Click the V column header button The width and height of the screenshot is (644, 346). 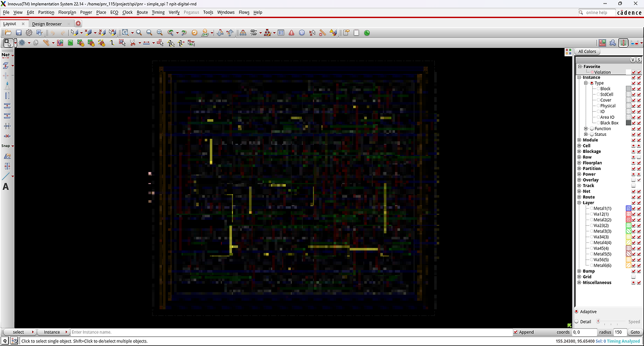pos(633,60)
